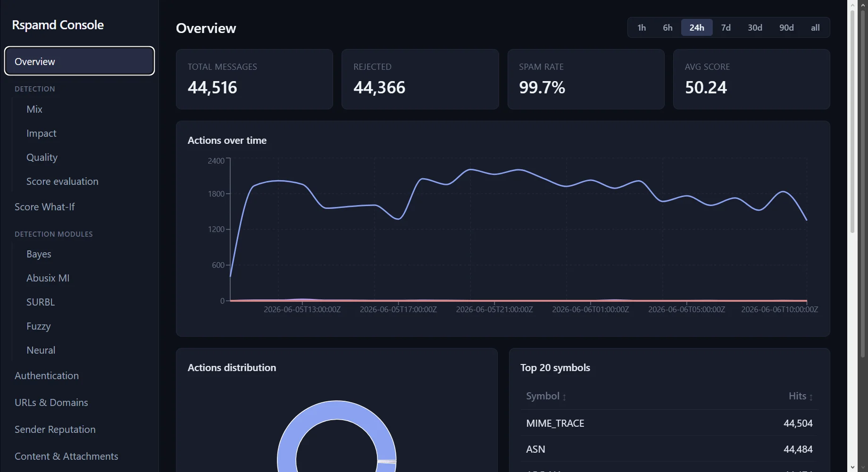868x472 pixels.
Task: Show all-time data range
Action: [x=815, y=27]
